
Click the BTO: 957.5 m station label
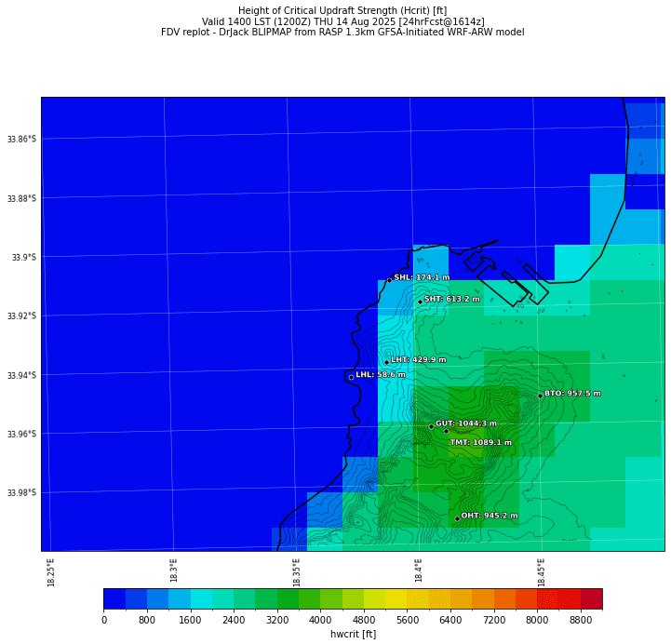pyautogui.click(x=572, y=394)
